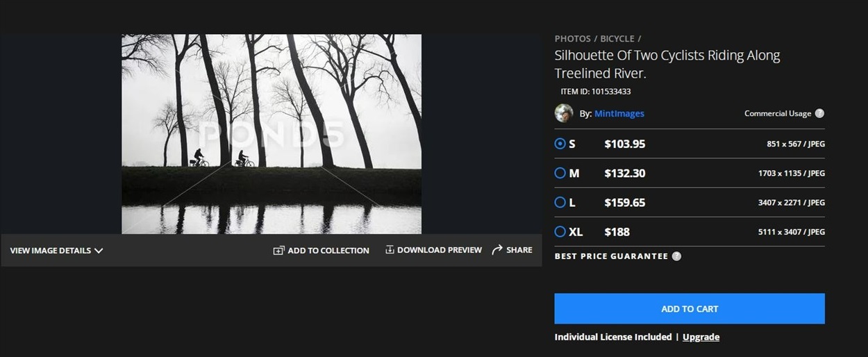Expand View Image Details
This screenshot has height=357, width=868.
coord(56,250)
